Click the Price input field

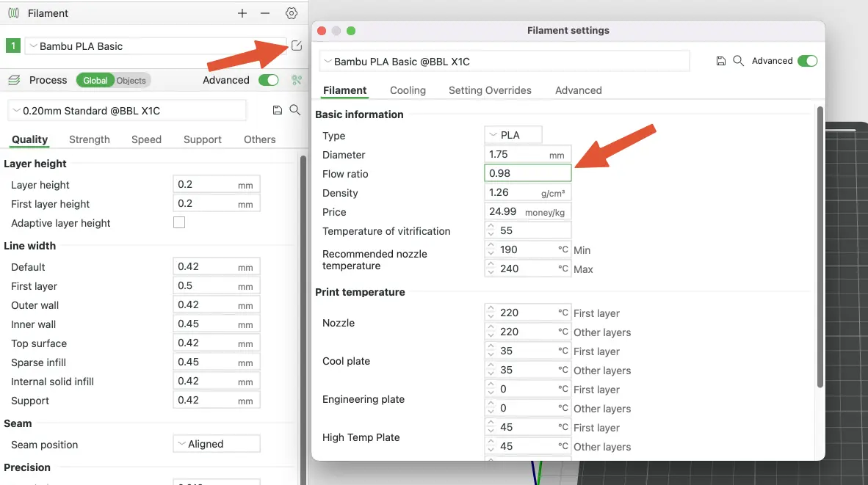click(527, 211)
